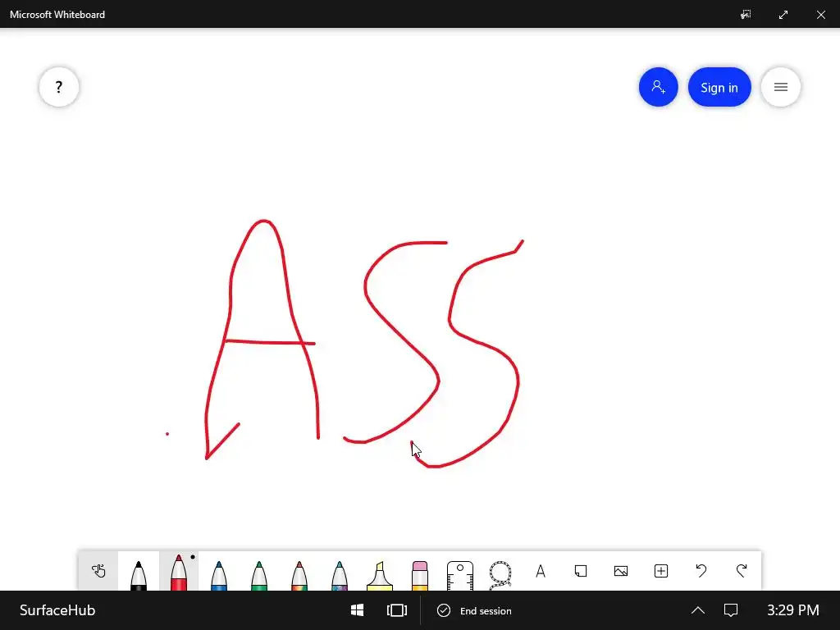Expand Whiteboard to full screen
This screenshot has height=630, width=840.
pos(783,15)
